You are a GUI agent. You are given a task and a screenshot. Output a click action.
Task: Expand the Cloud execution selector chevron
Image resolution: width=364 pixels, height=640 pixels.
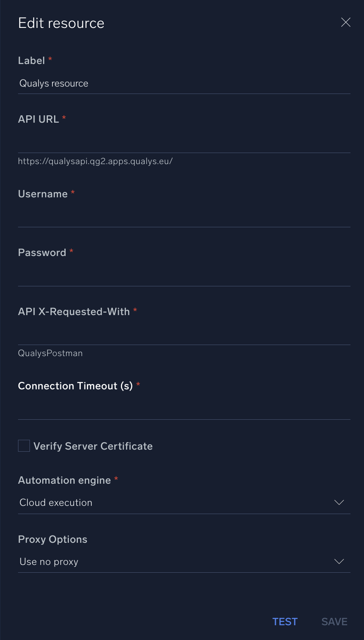point(339,502)
